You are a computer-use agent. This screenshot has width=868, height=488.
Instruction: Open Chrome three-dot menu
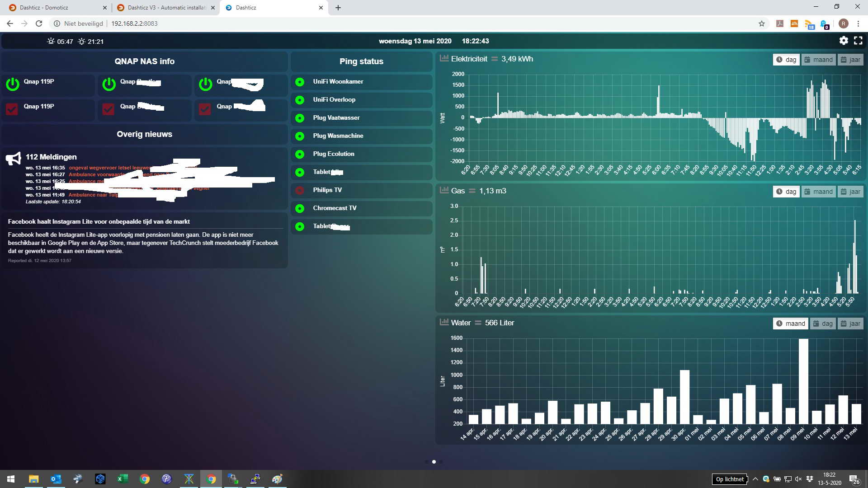(x=858, y=23)
